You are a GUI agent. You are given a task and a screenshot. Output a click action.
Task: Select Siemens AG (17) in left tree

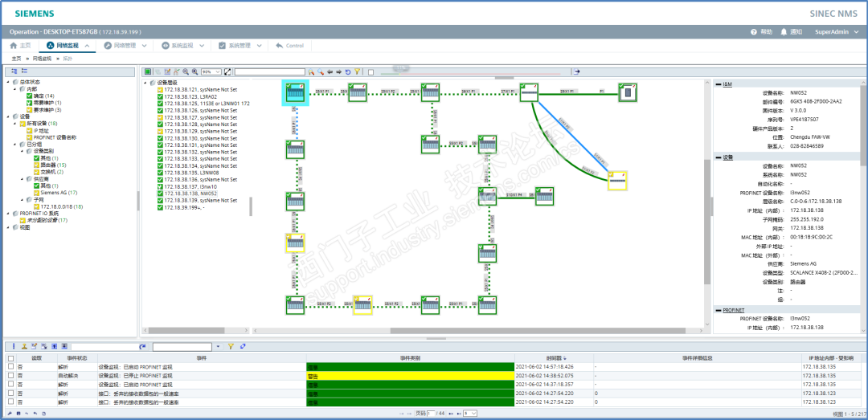[58, 193]
